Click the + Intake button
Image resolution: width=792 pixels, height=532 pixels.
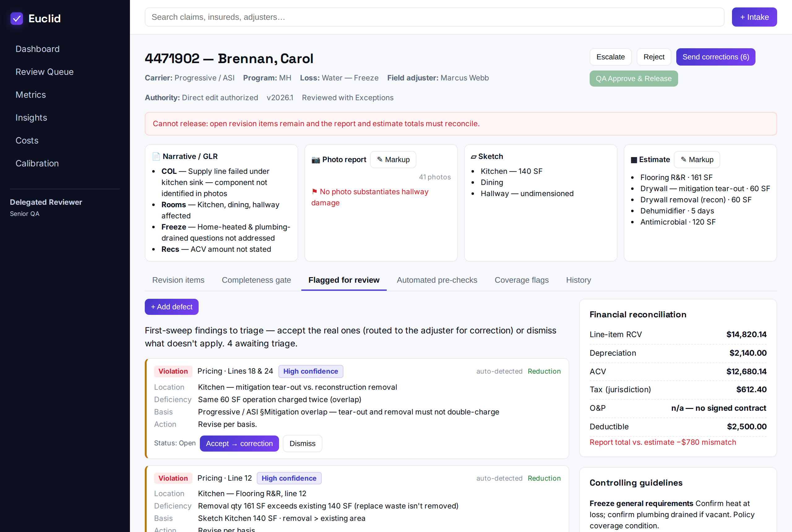(754, 17)
